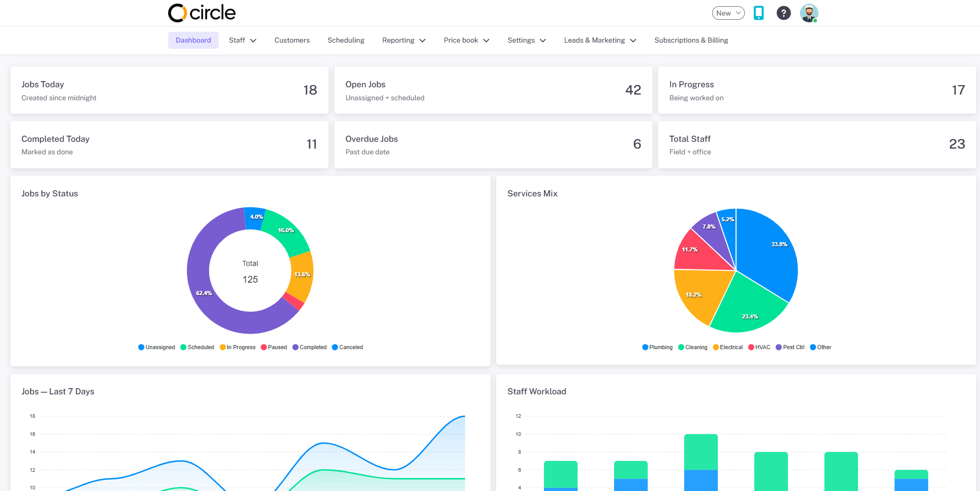980x491 pixels.
Task: Click the Circle logo in the header
Action: click(x=202, y=13)
